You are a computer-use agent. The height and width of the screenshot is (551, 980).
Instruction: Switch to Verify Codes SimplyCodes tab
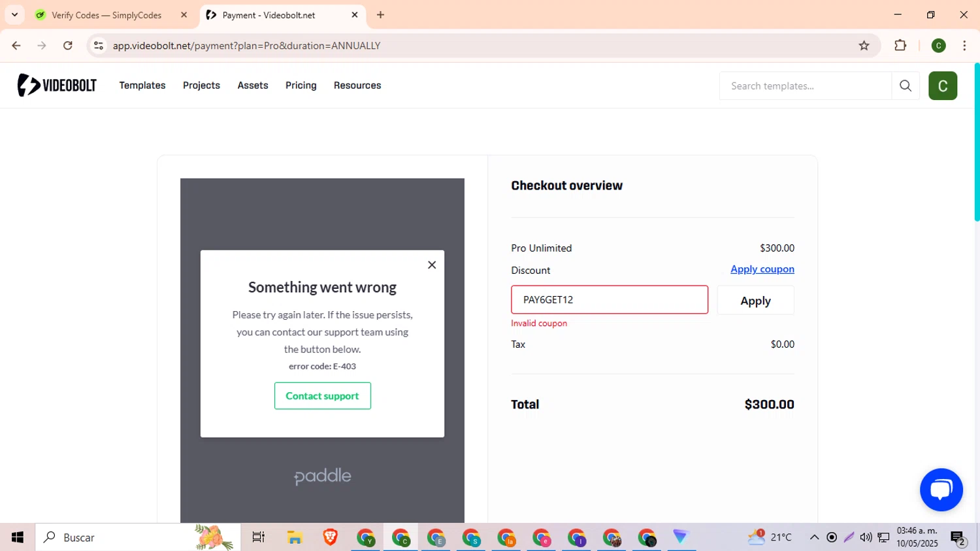106,15
